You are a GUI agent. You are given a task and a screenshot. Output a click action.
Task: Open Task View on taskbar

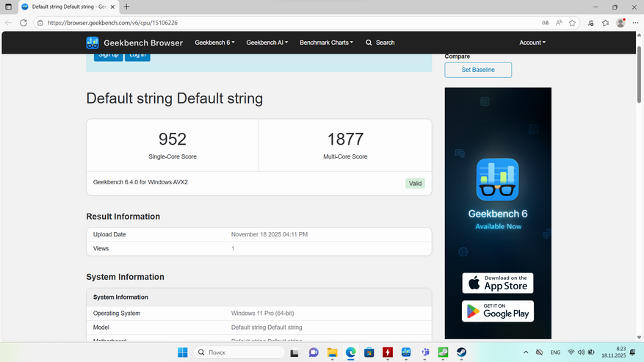pyautogui.click(x=294, y=352)
